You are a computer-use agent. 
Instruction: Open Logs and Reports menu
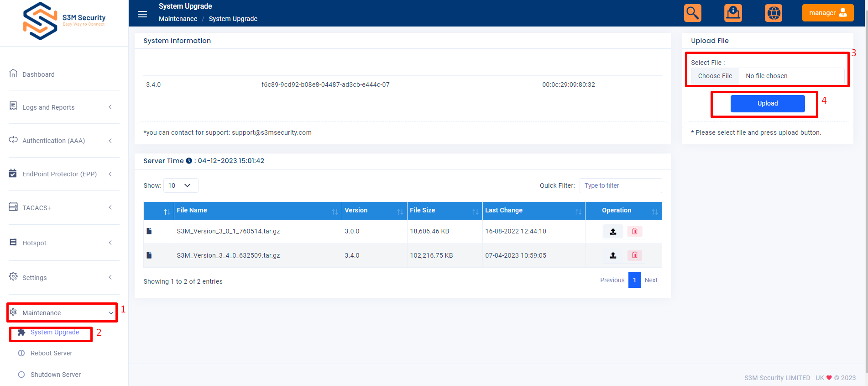point(48,107)
